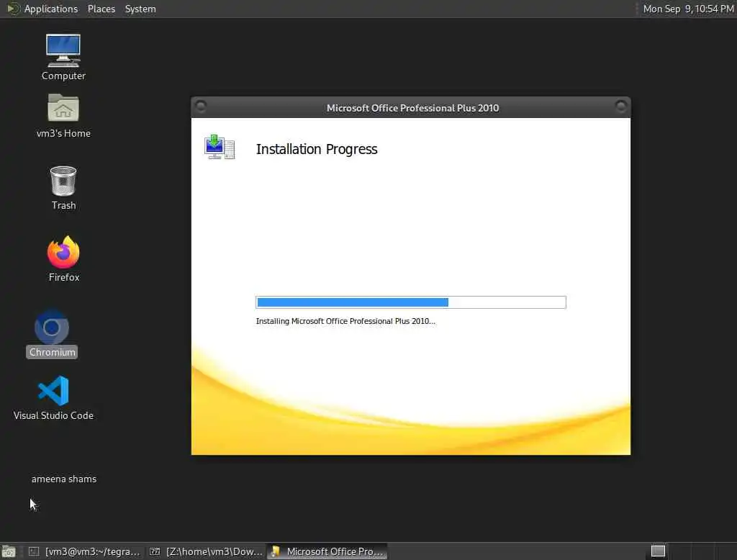The image size is (737, 560).
Task: Open the Places menu
Action: tap(101, 9)
